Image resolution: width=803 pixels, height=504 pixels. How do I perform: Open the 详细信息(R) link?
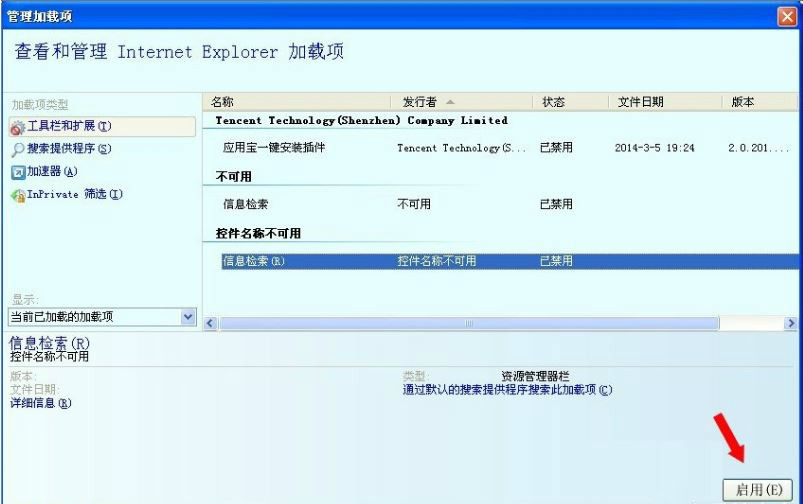pos(40,403)
